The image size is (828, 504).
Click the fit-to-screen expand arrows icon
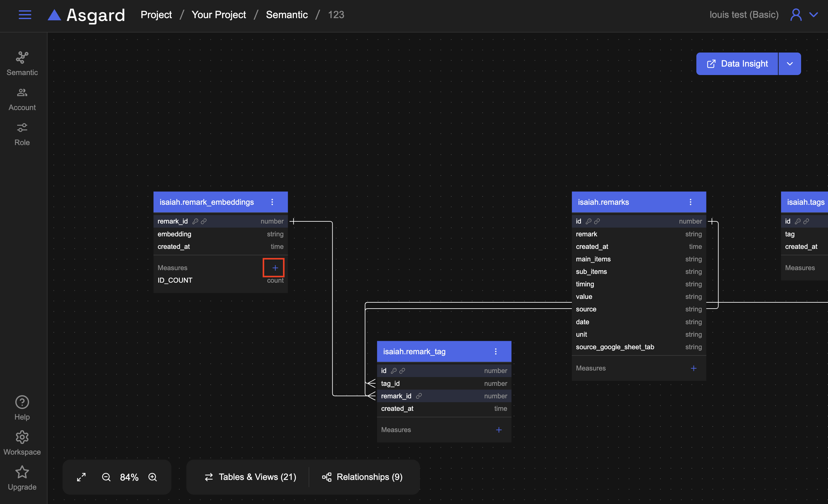(x=81, y=477)
